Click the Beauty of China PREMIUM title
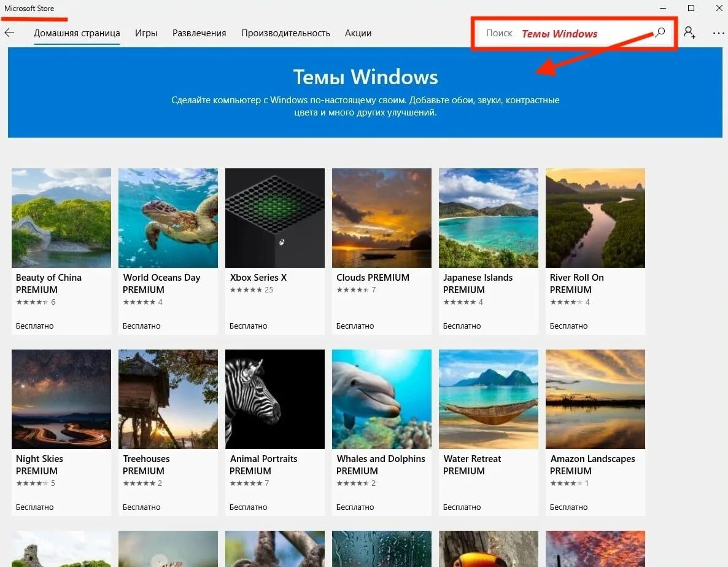This screenshot has width=728, height=567. click(48, 284)
